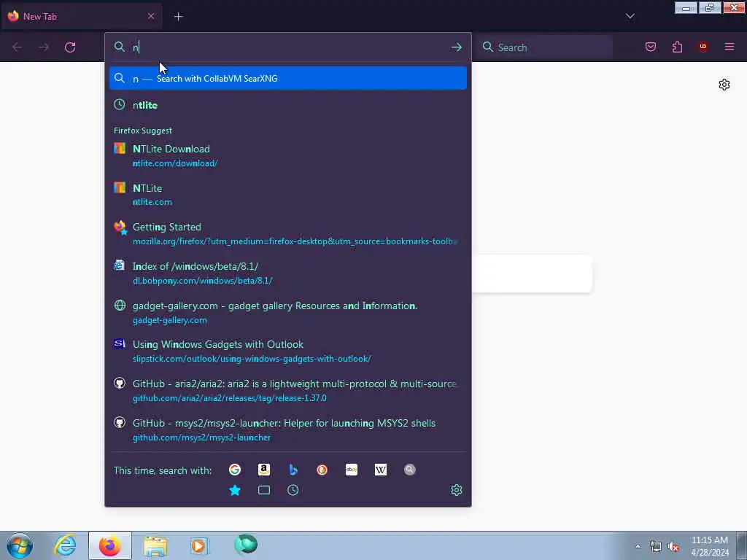Click the Go arrow in the address bar
Screen dimensions: 747x560
point(457,47)
